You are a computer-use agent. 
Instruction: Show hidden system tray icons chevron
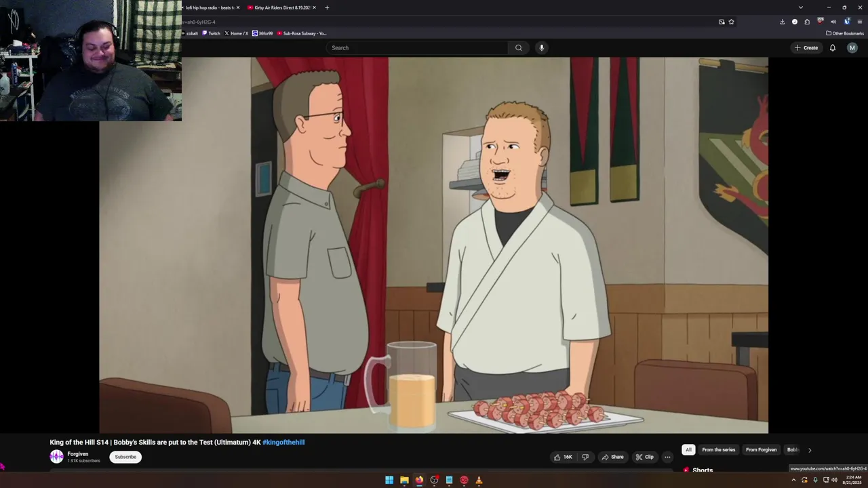coord(793,480)
